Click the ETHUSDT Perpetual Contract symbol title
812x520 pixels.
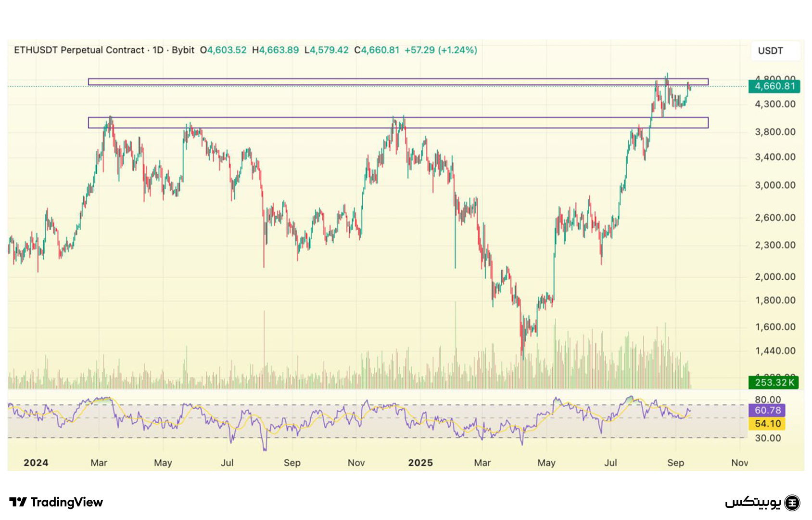[79, 50]
